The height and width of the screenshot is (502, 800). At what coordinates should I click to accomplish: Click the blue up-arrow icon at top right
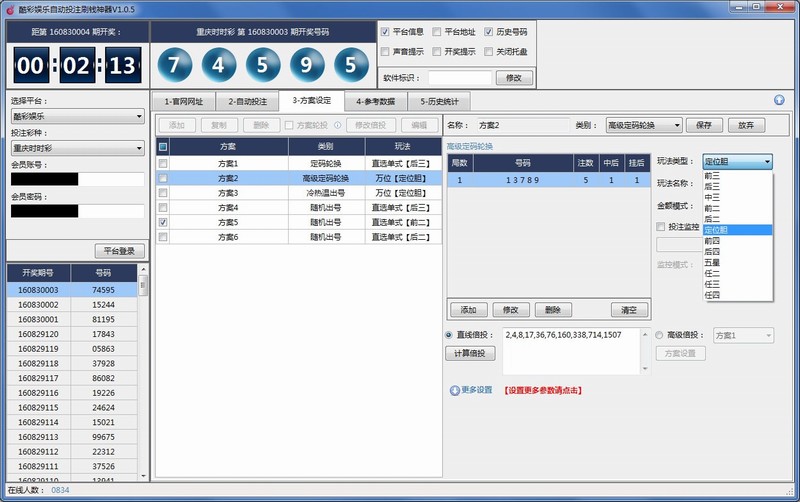(x=779, y=100)
